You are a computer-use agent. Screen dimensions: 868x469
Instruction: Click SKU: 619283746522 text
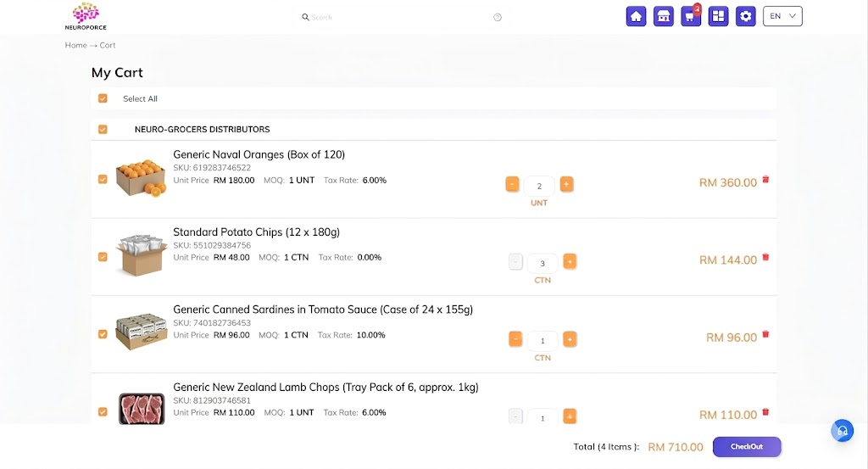(212, 168)
